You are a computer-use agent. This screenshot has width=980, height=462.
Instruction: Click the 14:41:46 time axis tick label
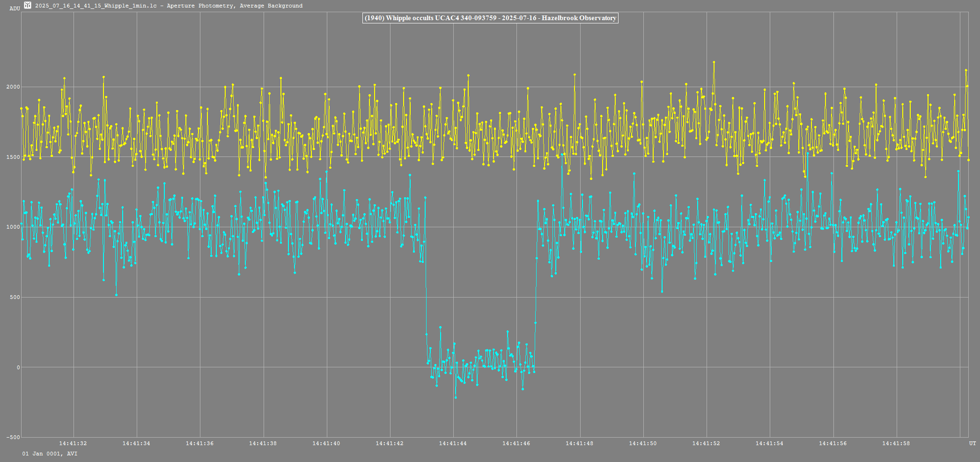(516, 443)
